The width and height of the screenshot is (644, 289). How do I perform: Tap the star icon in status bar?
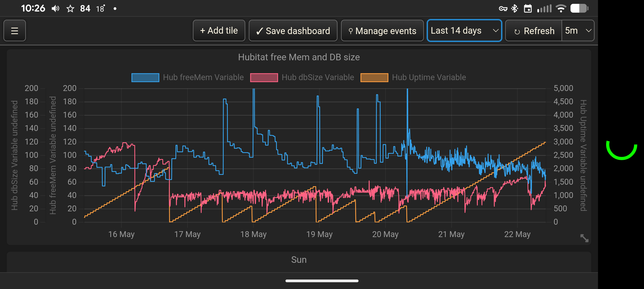[x=70, y=9]
